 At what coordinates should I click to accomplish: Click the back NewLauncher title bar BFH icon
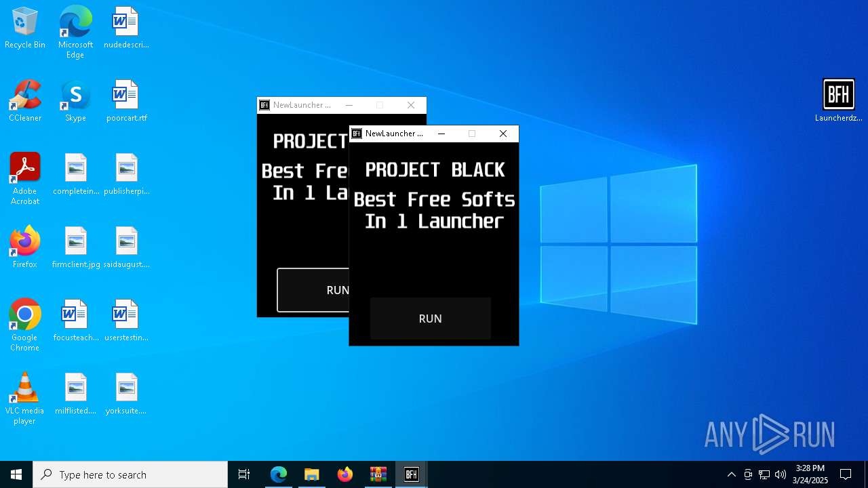264,105
